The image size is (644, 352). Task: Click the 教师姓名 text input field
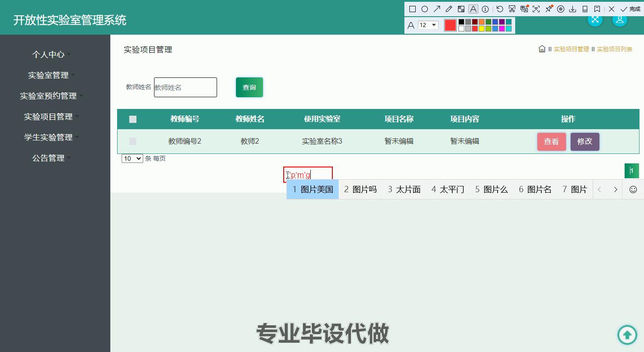tap(185, 87)
